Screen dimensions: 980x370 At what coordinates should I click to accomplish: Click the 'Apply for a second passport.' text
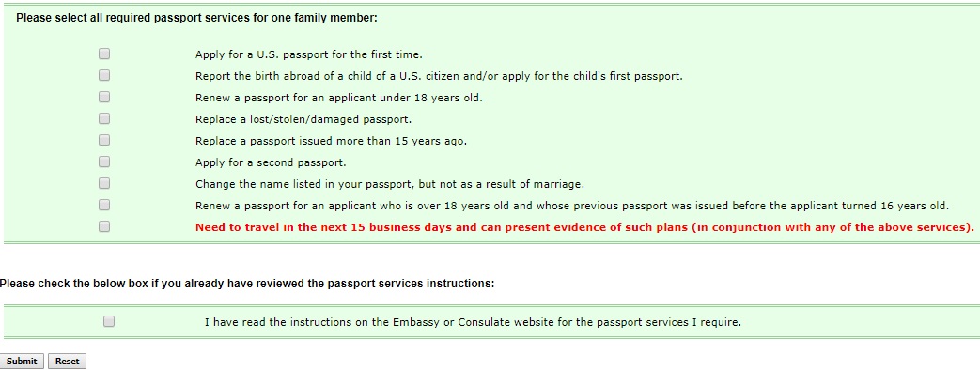click(271, 163)
